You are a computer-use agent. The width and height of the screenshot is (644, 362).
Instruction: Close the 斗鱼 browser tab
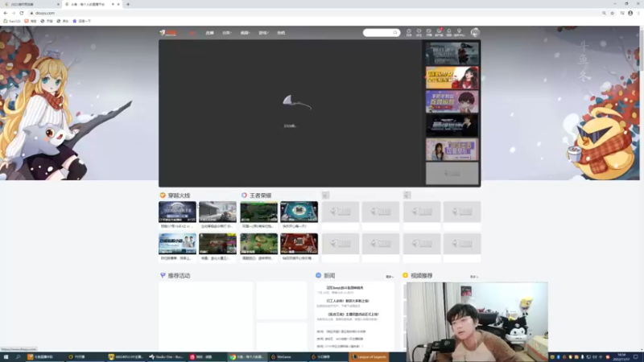pos(118,4)
